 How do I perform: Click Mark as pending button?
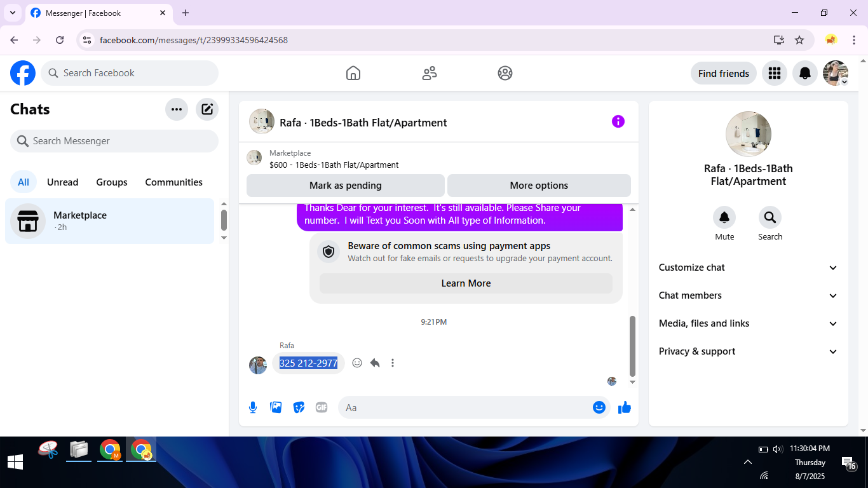coord(346,186)
